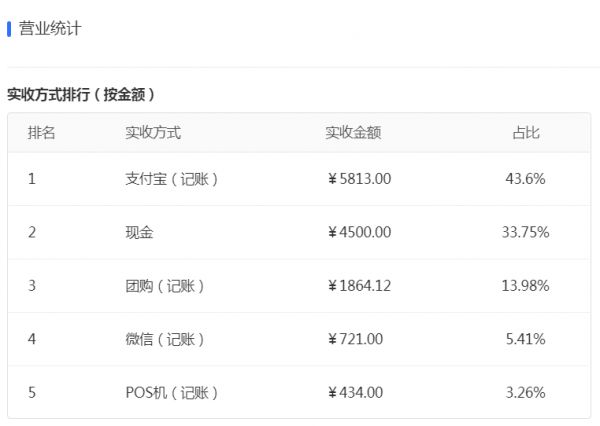The height and width of the screenshot is (426, 600).
Task: Select the 3.26% percentage value
Action: click(525, 392)
